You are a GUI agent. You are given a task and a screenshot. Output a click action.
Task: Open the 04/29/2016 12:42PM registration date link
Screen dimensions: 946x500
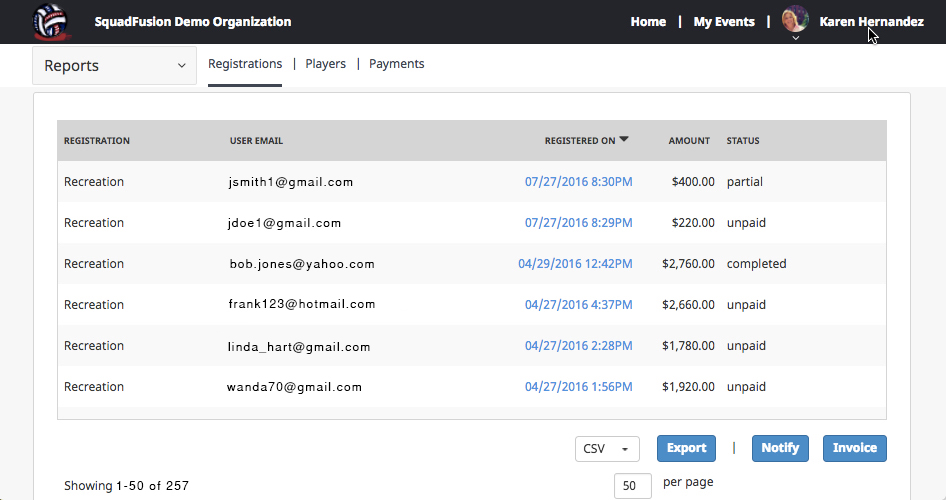point(575,264)
